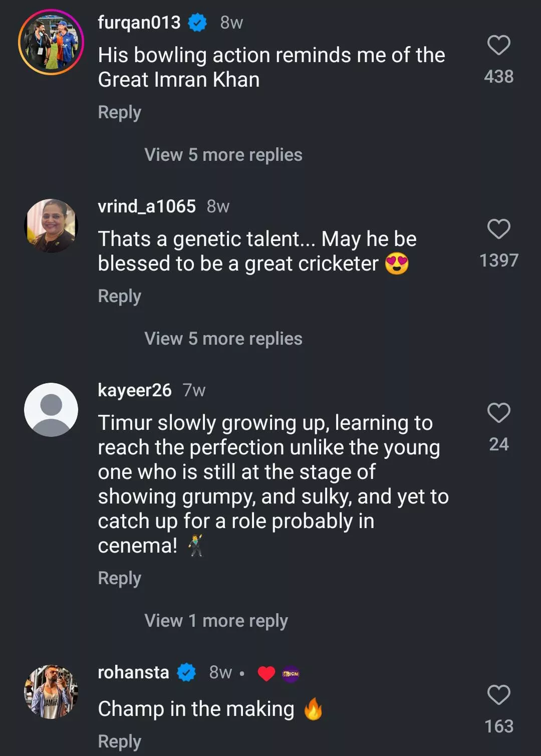This screenshot has width=541, height=756.
Task: Like vrind_a1065's genetic talent comment
Action: [498, 229]
